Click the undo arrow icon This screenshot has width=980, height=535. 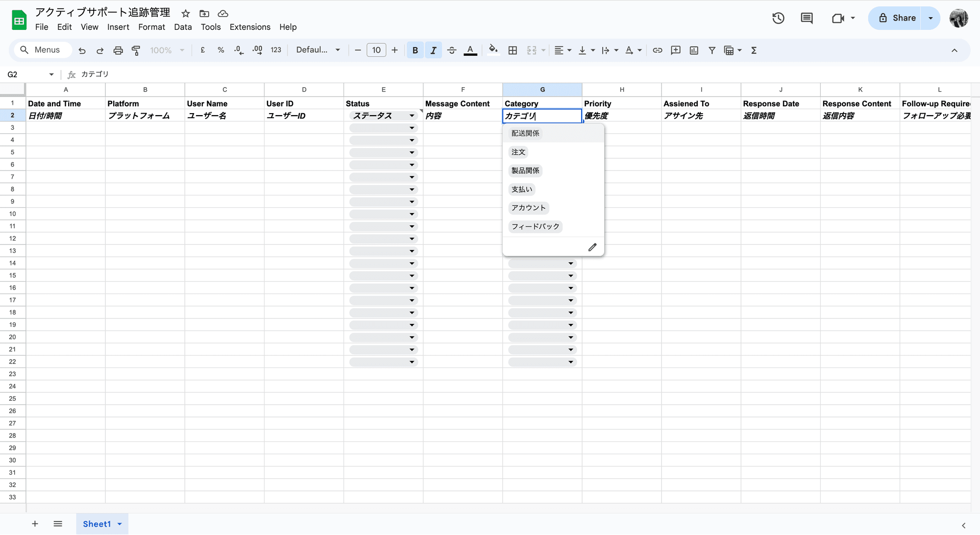82,50
